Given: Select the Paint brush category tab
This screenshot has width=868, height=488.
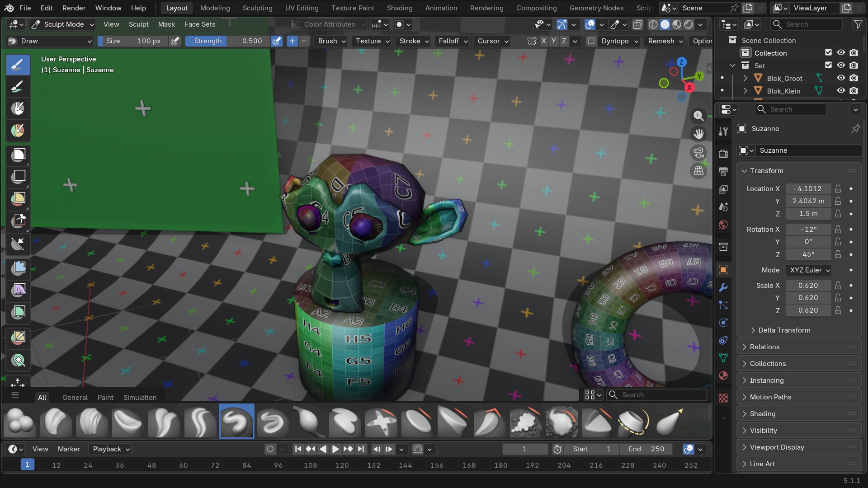Looking at the screenshot, I should tap(105, 398).
